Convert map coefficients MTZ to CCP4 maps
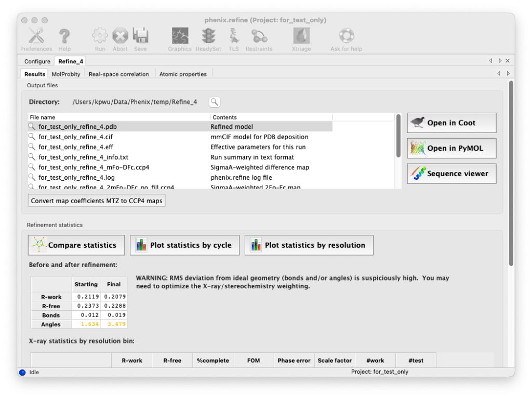The image size is (532, 398). click(x=96, y=200)
